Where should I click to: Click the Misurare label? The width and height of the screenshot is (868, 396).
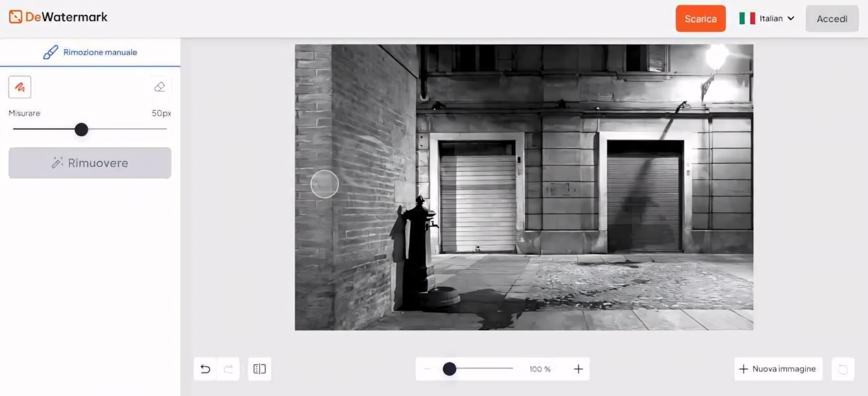click(x=25, y=113)
